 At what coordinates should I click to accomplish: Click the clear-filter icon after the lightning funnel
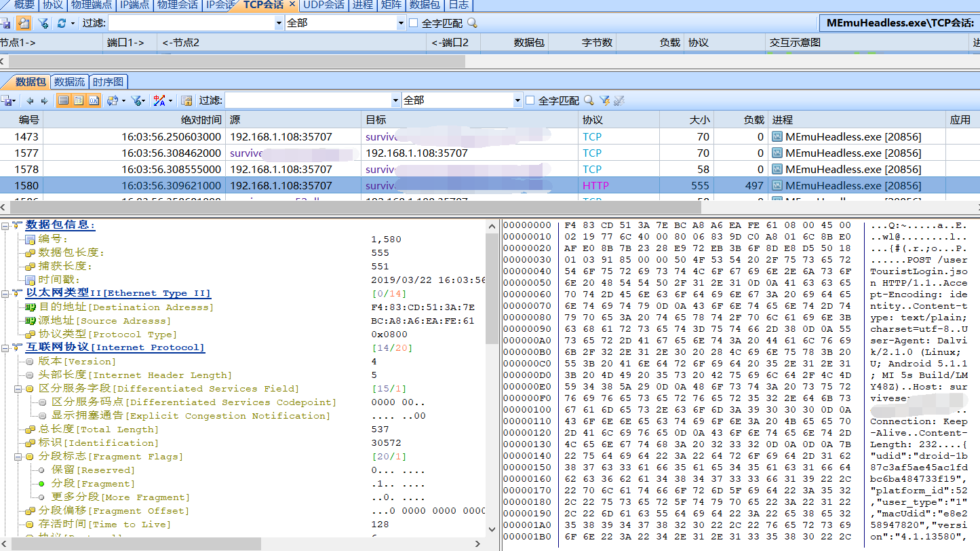point(619,100)
